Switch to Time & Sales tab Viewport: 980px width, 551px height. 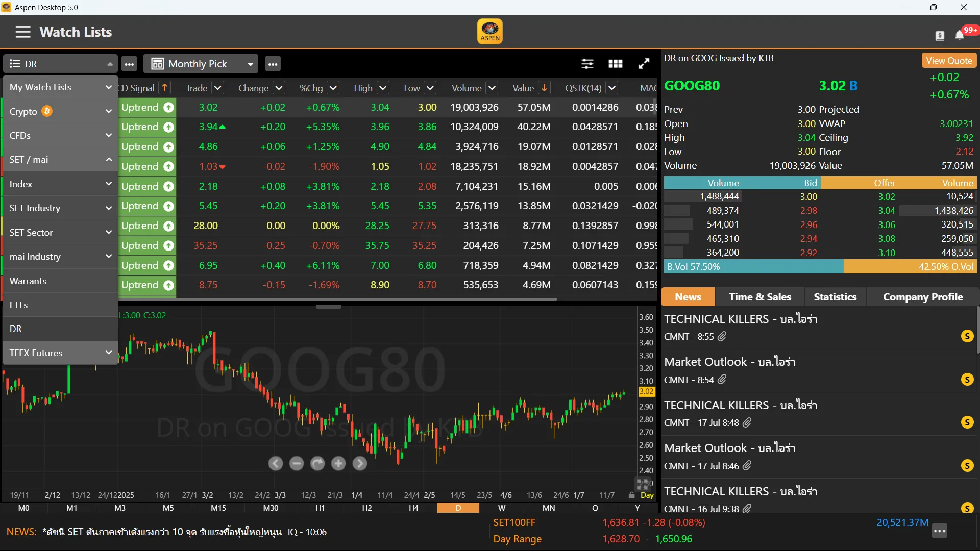click(x=759, y=297)
